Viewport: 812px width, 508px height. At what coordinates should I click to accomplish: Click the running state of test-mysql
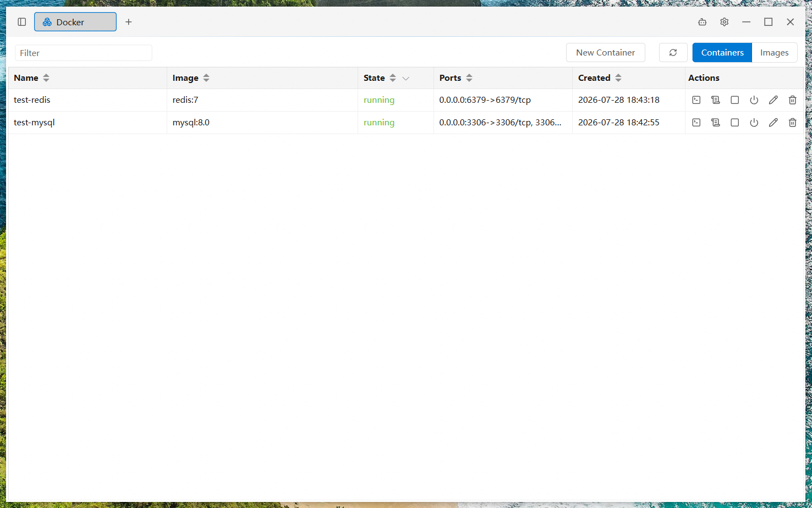click(379, 123)
